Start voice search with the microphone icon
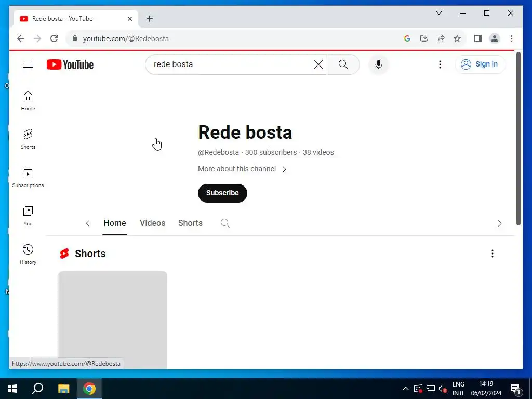The height and width of the screenshot is (399, 532). tap(379, 64)
